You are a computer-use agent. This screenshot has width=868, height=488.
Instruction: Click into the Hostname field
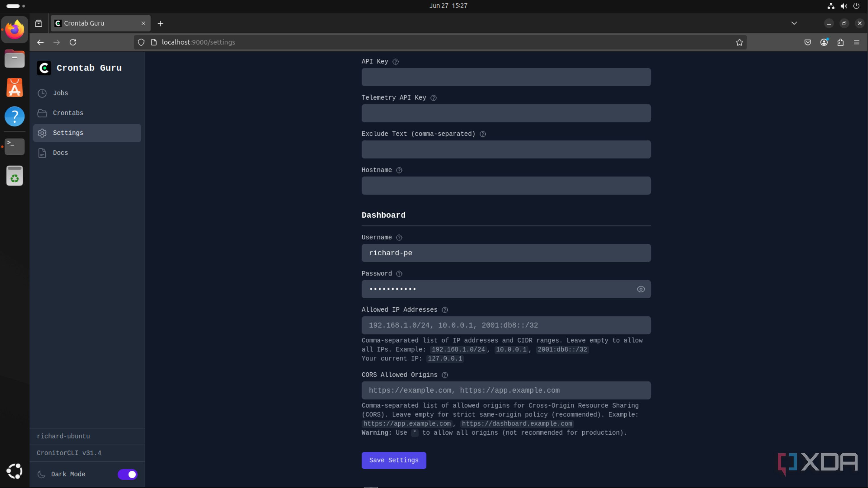click(x=506, y=186)
